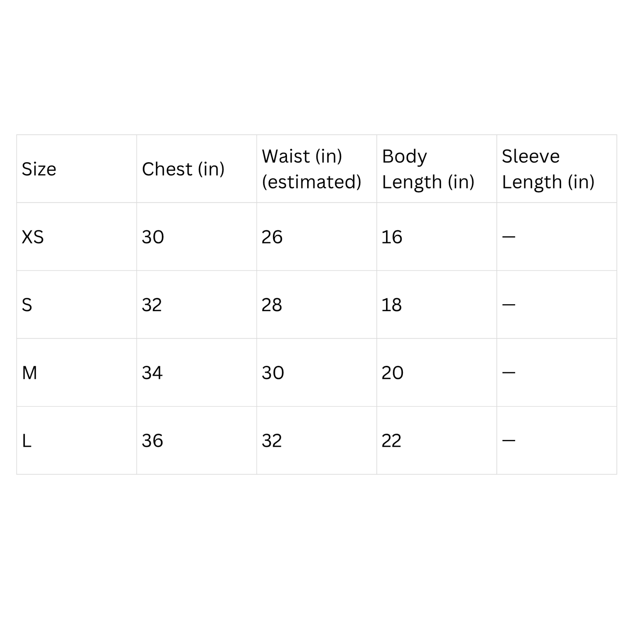Select waist value 28 in S row
Screen dimensions: 644x644
pos(272,305)
